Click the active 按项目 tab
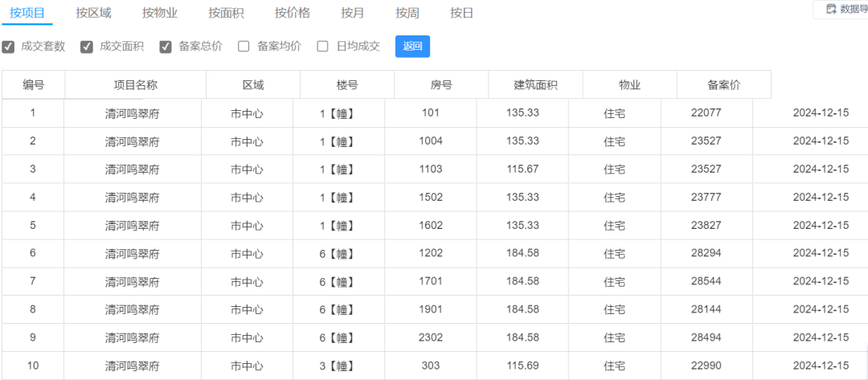The width and height of the screenshot is (868, 380). [x=27, y=14]
